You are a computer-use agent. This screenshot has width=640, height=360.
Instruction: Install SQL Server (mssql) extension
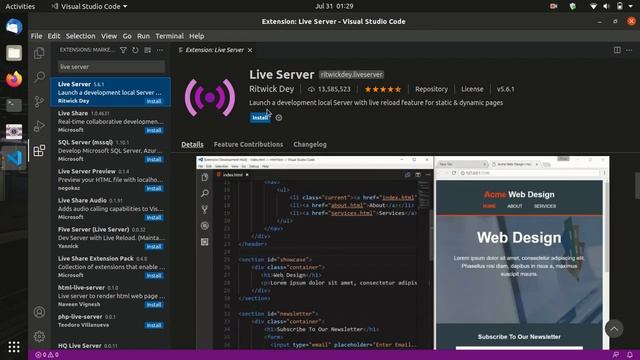(x=154, y=160)
